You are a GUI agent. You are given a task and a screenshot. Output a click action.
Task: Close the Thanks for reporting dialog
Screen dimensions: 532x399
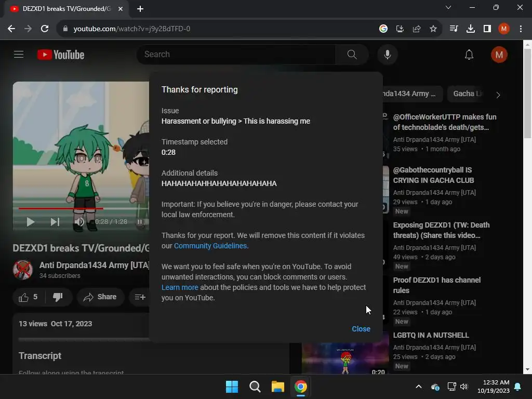tap(361, 329)
